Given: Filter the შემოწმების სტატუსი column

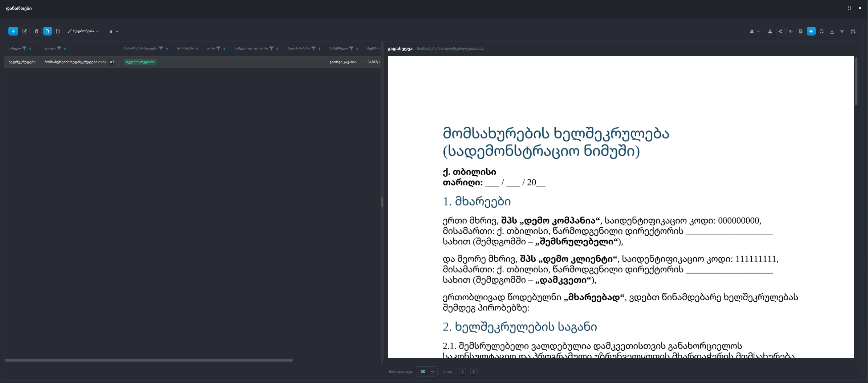Looking at the screenshot, I should click(161, 48).
